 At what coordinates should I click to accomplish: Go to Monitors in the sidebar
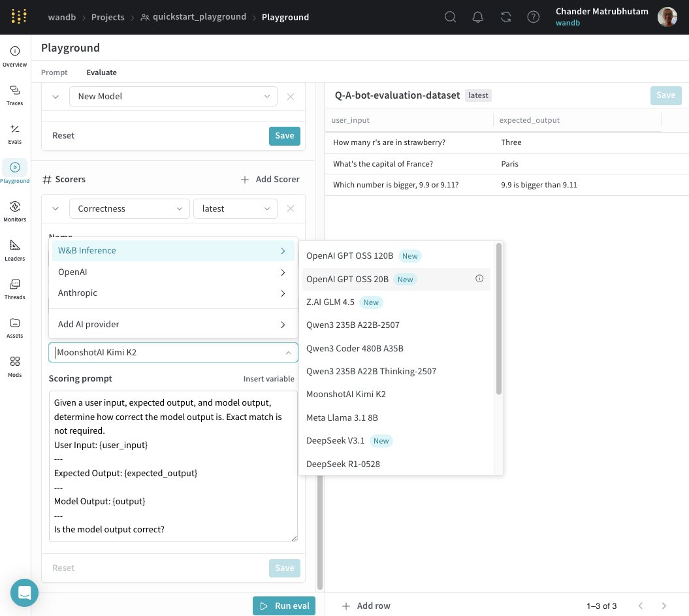pyautogui.click(x=15, y=211)
